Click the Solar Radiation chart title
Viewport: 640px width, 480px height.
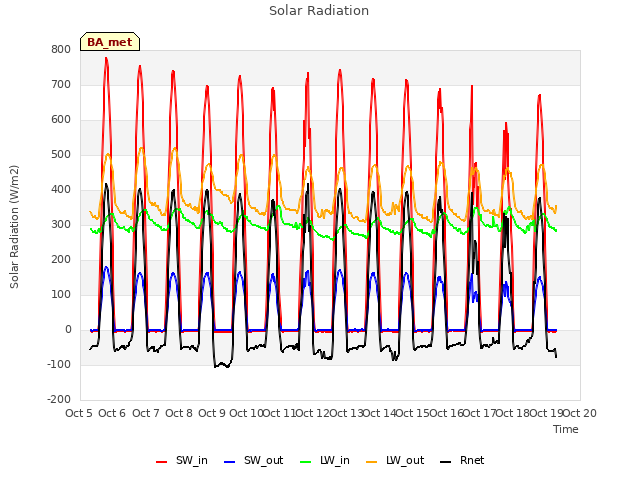click(x=319, y=11)
